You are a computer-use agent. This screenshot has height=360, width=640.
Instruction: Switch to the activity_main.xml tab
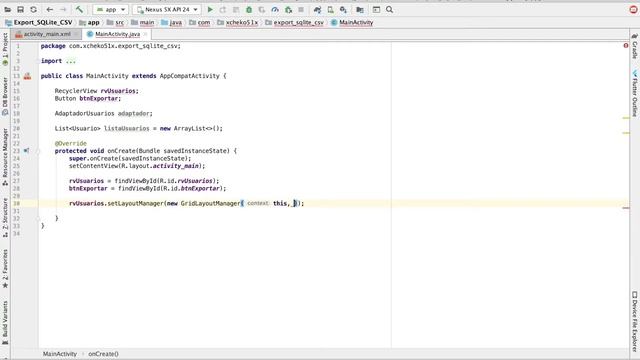47,34
